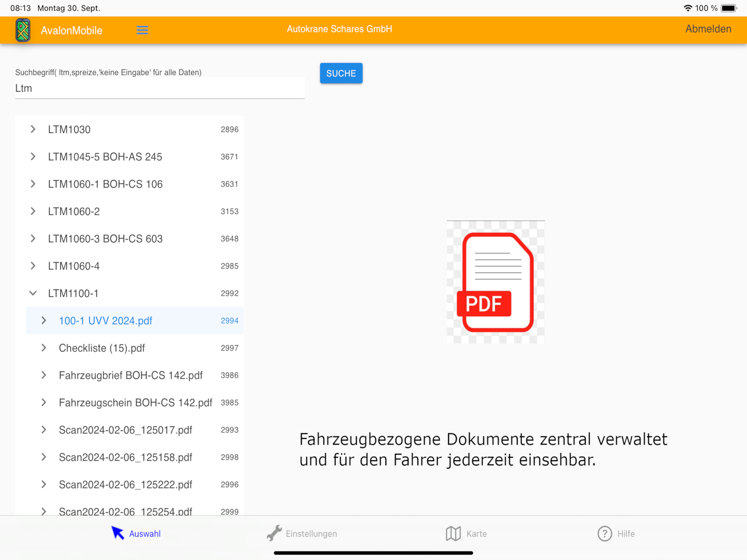Select Fahrzeugbrief BOH-CS 142.pdf
Viewport: 747px width, 560px height.
[x=131, y=375]
